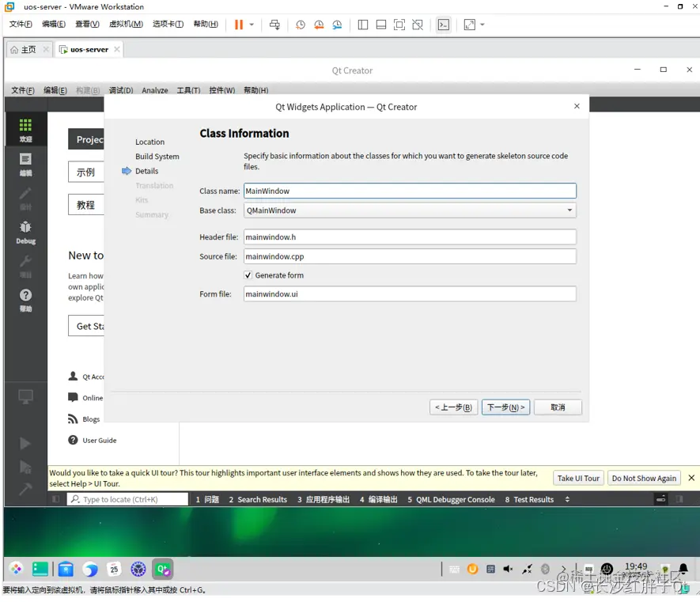Viewport: 700px width, 602px height.
Task: Open the User Guide link
Action: click(x=99, y=441)
